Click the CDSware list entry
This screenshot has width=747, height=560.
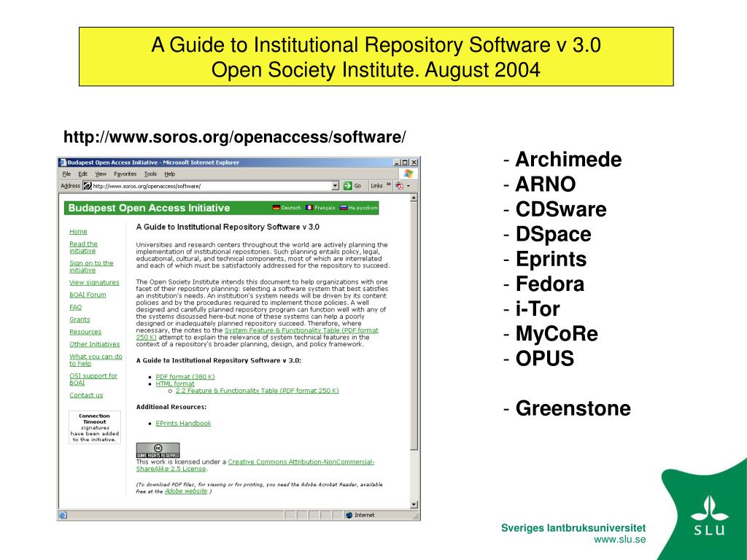tap(561, 209)
